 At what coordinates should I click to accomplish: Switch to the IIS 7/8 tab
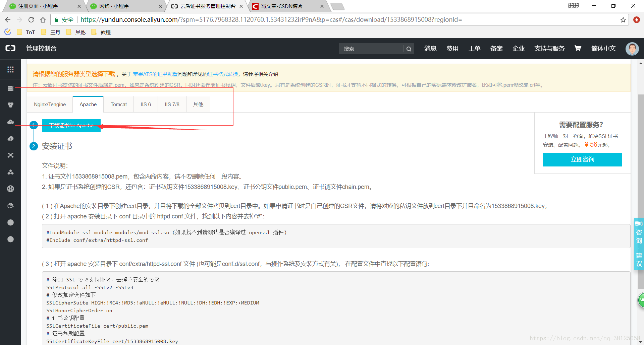point(172,105)
